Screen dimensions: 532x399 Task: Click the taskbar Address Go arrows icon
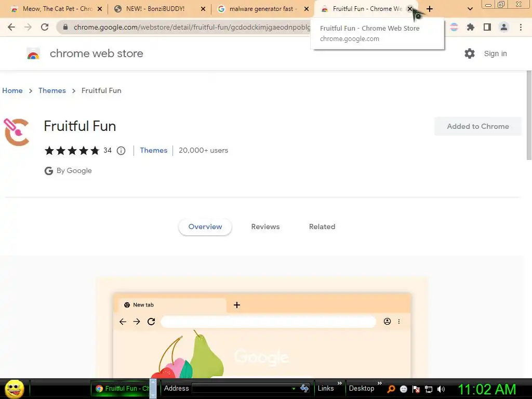[304, 389]
